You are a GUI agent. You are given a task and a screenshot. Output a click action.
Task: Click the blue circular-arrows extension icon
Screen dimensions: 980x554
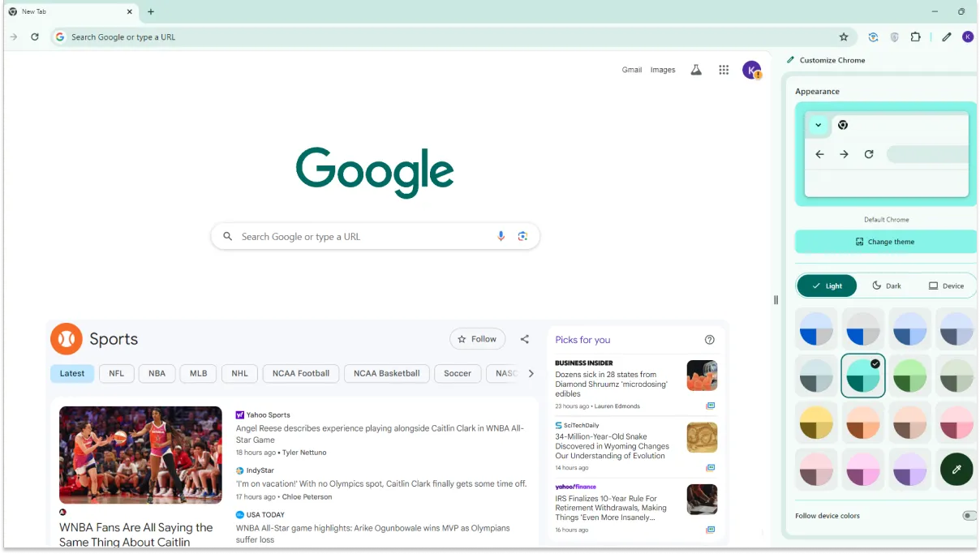coord(873,37)
